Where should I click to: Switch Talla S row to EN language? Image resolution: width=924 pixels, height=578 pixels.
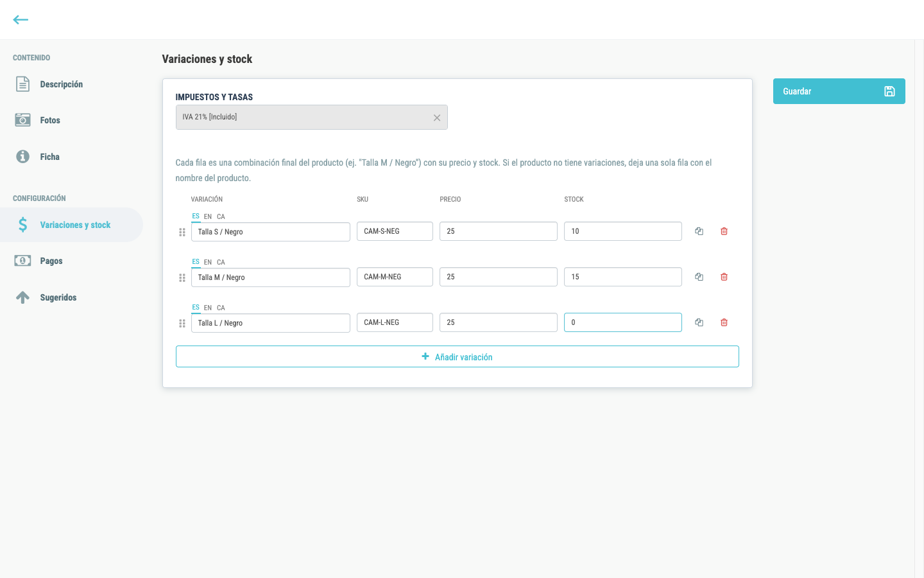[208, 216]
